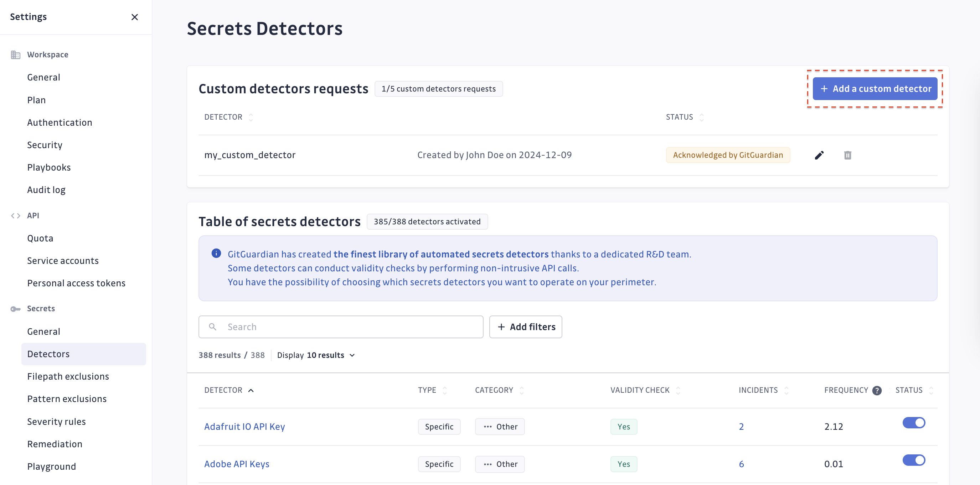The image size is (980, 485).
Task: Open the Adafruit IO API Key detector link
Action: 244,427
